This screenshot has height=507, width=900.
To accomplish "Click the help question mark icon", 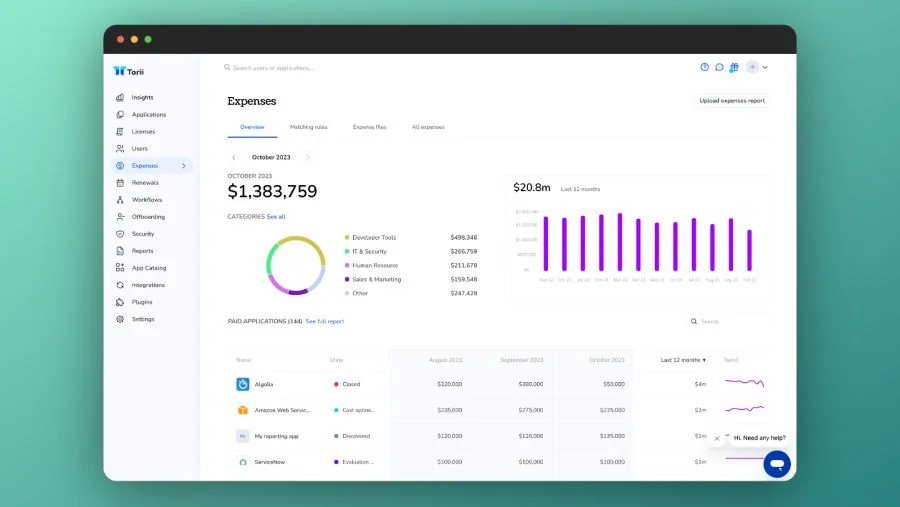I will (x=704, y=67).
